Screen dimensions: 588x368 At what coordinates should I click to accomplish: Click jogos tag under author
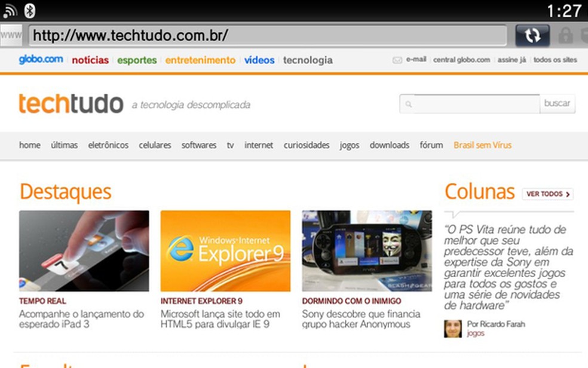click(x=476, y=333)
